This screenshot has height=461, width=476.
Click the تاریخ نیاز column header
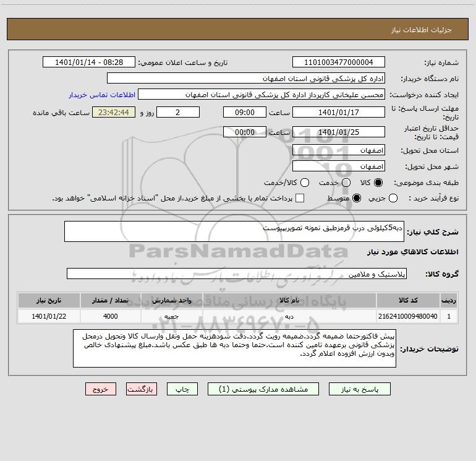tap(49, 300)
